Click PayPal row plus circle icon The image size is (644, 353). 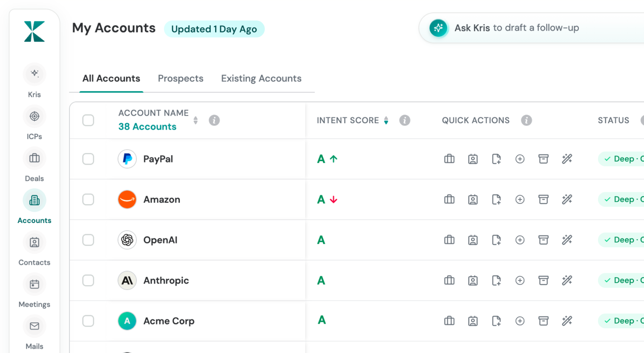tap(520, 159)
